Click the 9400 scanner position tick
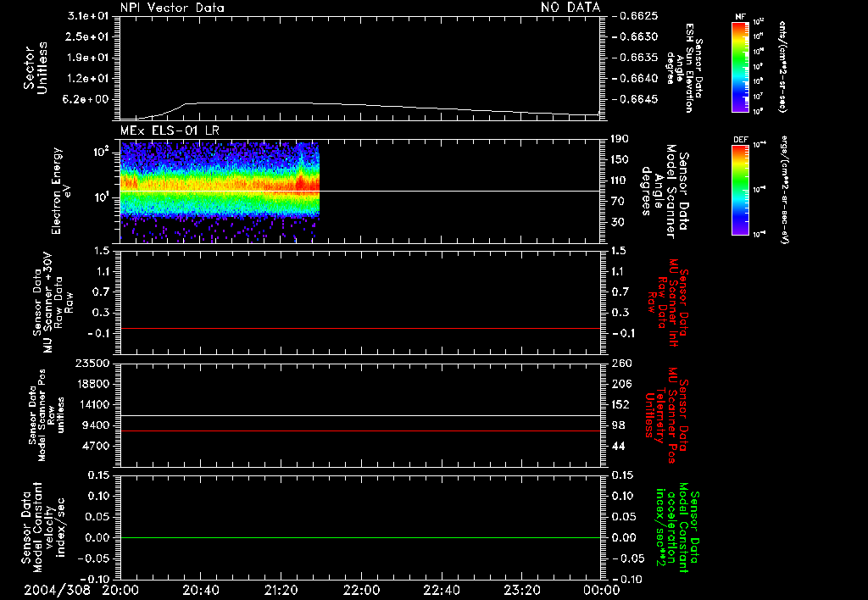 click(97, 425)
